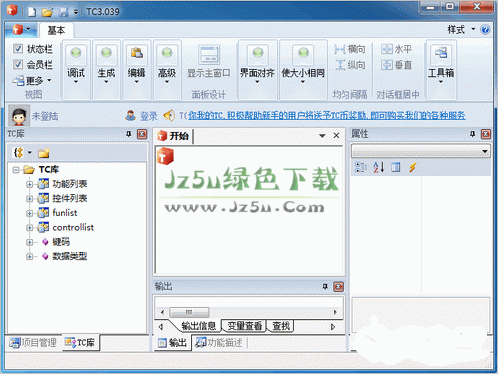Click the output horizontal scrollbar thumb
This screenshot has width=498, height=374.
[189, 312]
